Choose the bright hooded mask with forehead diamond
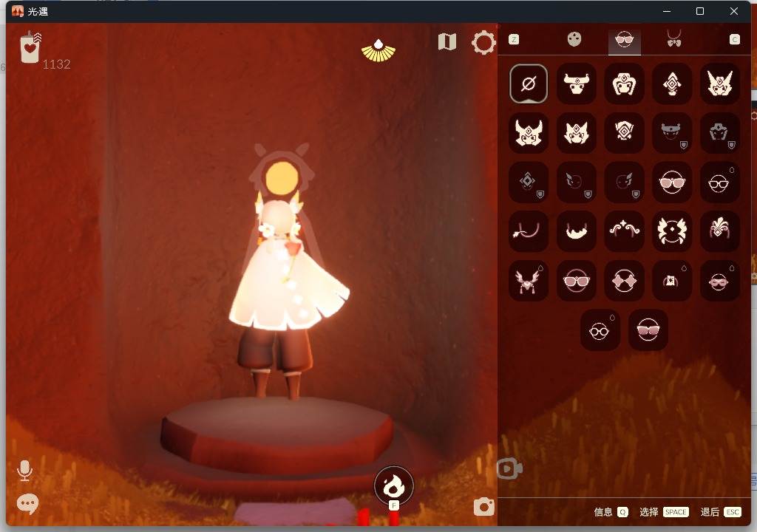The width and height of the screenshot is (757, 532). coord(624,83)
